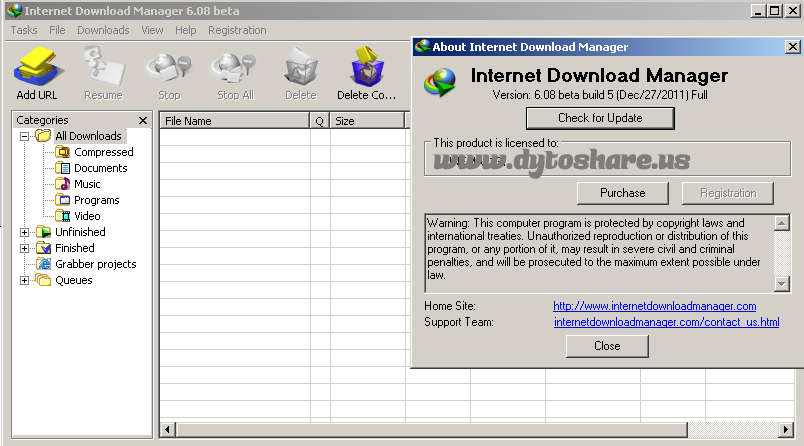Click the Finished folder icon
The width and height of the screenshot is (804, 446).
tap(44, 248)
